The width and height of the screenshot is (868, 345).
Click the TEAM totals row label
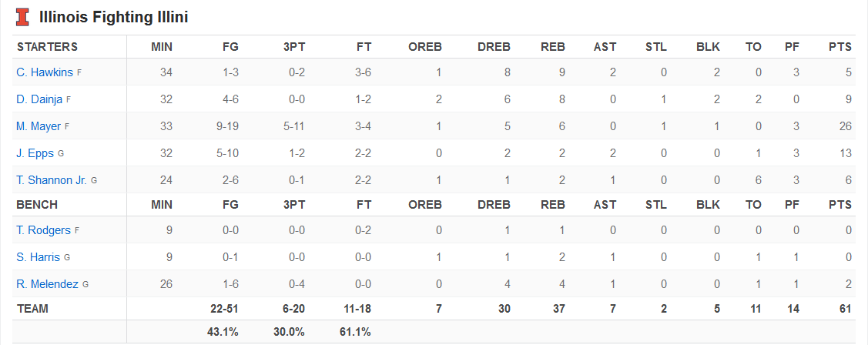point(32,309)
